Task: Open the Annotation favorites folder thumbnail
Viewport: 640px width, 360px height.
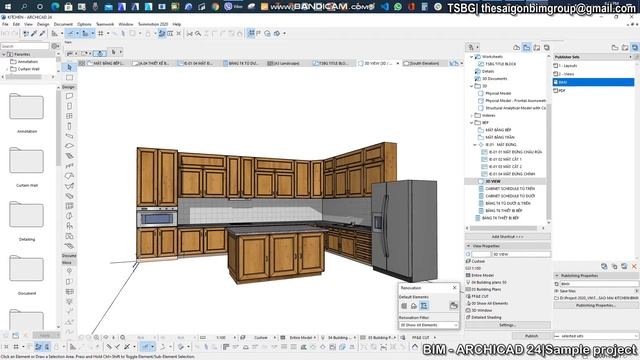Action: 27,106
